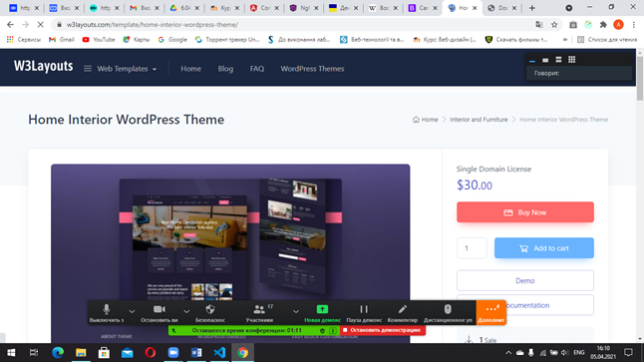
Task: Click the red Buy Now button
Action: tap(525, 212)
